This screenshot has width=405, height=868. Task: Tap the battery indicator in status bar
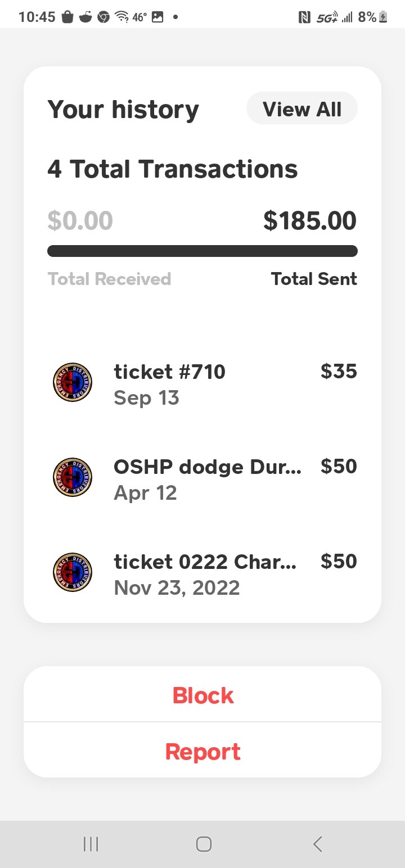(x=384, y=17)
